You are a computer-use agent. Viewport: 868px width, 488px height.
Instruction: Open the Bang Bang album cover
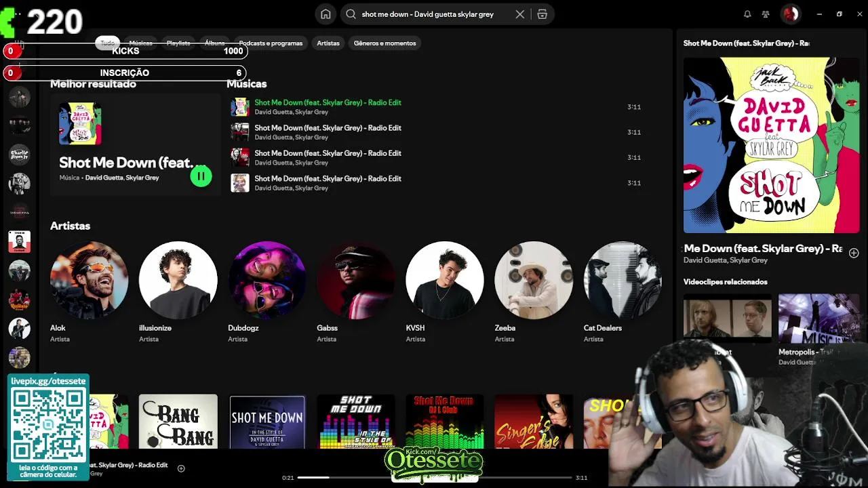click(178, 422)
